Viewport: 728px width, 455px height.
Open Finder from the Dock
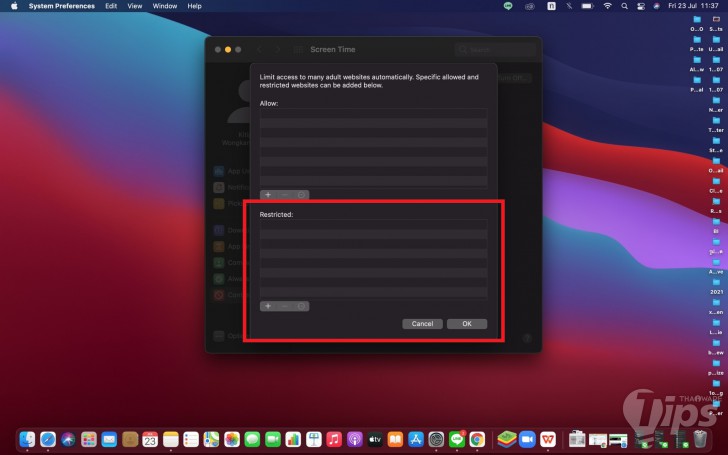pyautogui.click(x=27, y=439)
